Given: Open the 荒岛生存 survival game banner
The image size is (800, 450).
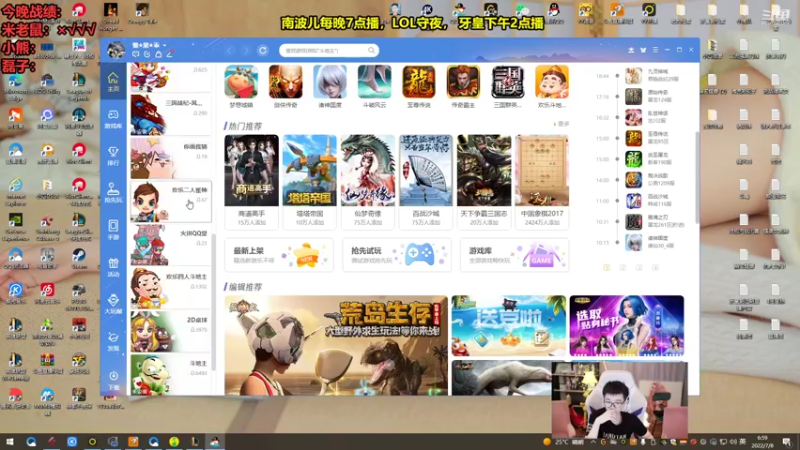Looking at the screenshot, I should tap(336, 345).
